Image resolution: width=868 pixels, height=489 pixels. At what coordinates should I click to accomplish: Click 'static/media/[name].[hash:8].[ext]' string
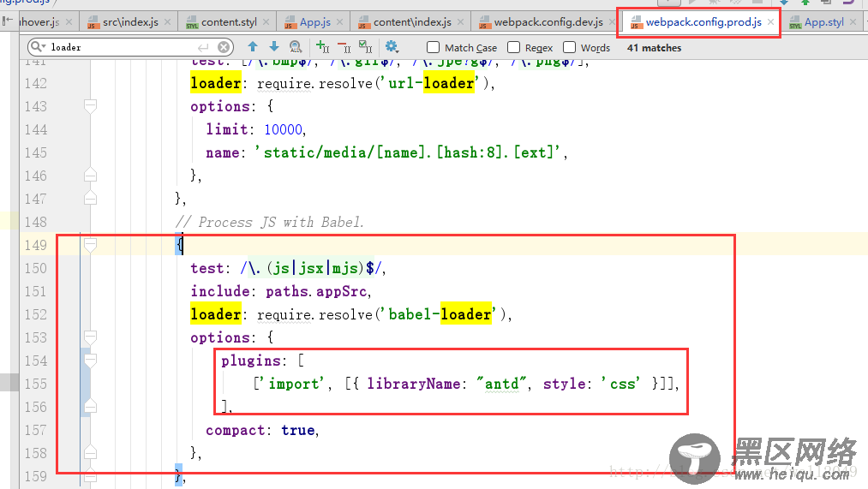click(407, 152)
